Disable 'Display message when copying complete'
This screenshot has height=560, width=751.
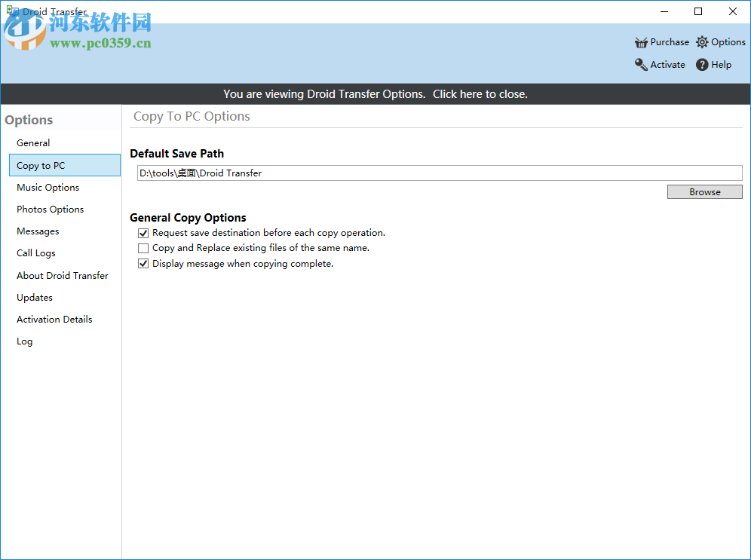143,263
